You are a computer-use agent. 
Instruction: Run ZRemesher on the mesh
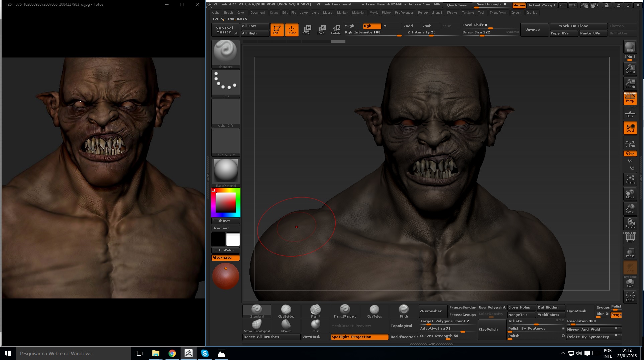click(433, 311)
